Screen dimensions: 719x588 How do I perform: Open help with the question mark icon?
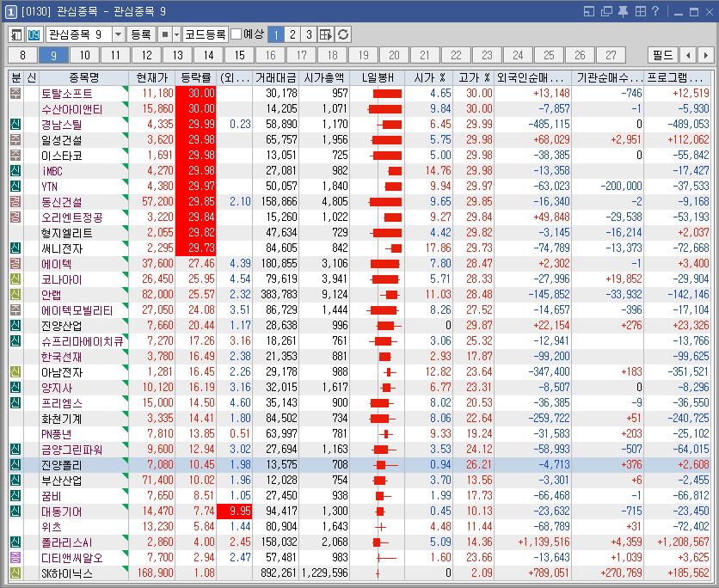[655, 11]
